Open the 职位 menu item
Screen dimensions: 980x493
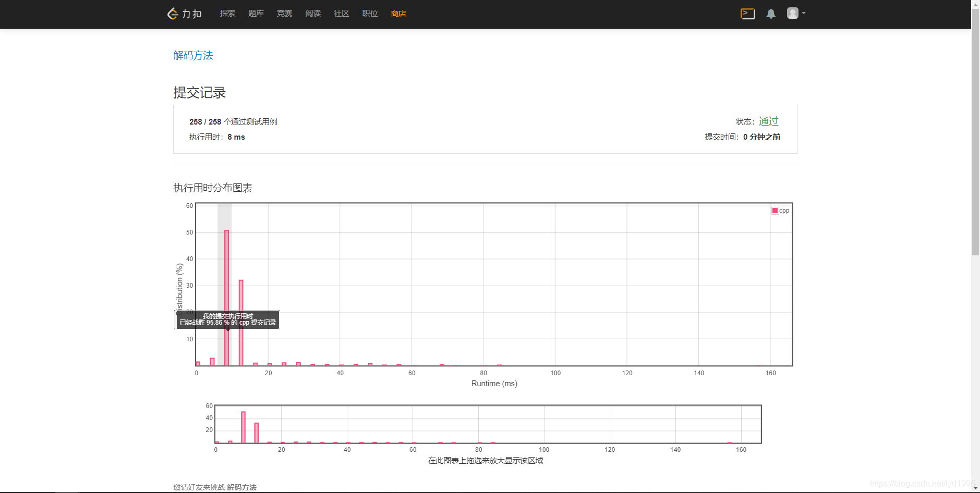pyautogui.click(x=370, y=14)
